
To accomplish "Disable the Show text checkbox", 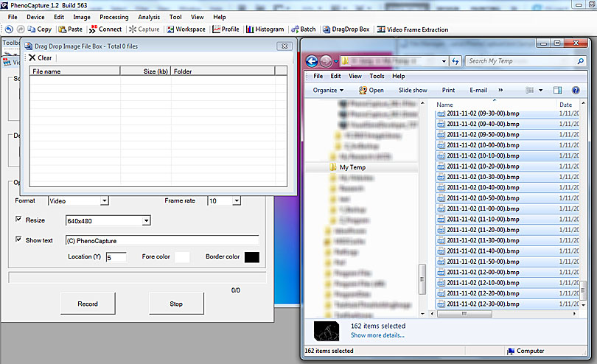I will click(18, 239).
